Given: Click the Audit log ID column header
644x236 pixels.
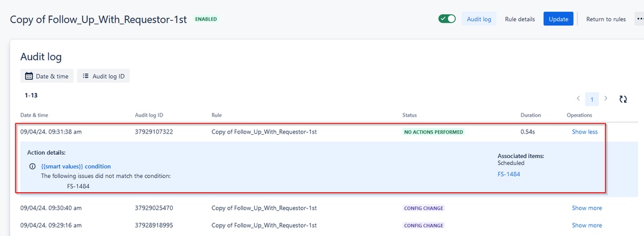Looking at the screenshot, I should pyautogui.click(x=149, y=115).
